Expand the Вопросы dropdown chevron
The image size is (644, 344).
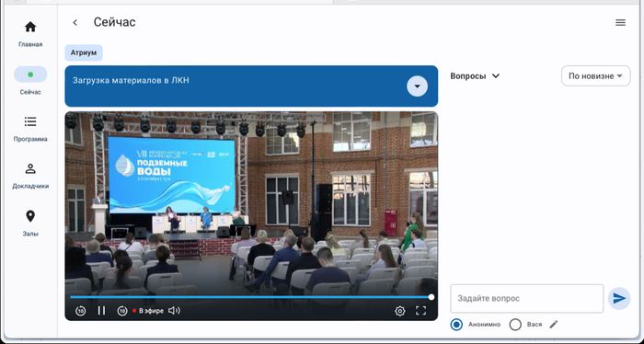point(496,76)
